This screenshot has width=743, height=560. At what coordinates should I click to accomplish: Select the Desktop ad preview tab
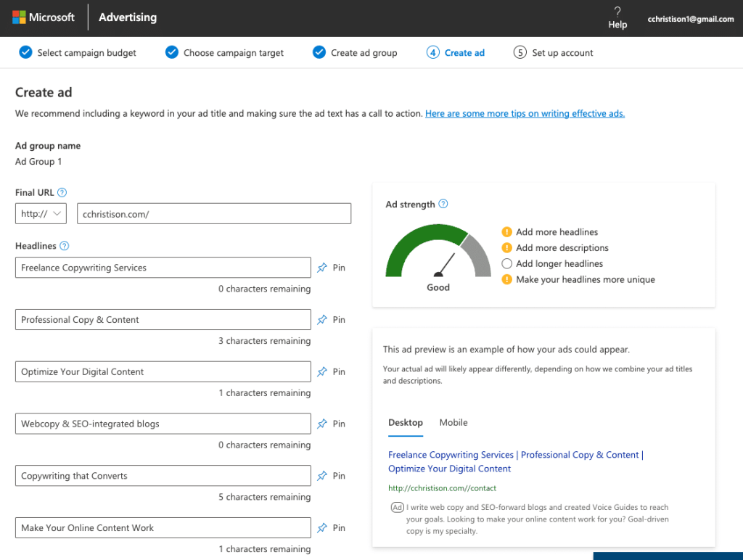[x=405, y=422]
